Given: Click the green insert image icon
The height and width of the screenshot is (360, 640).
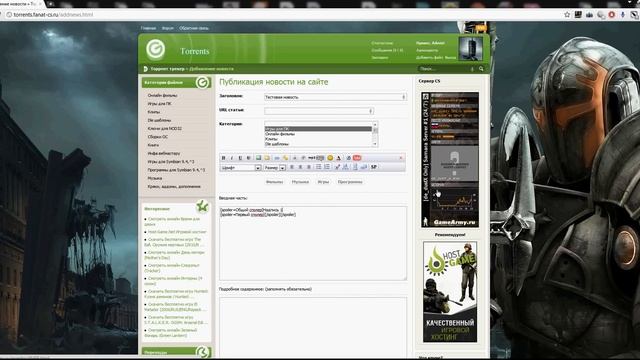Looking at the screenshot, I should coord(258,158).
